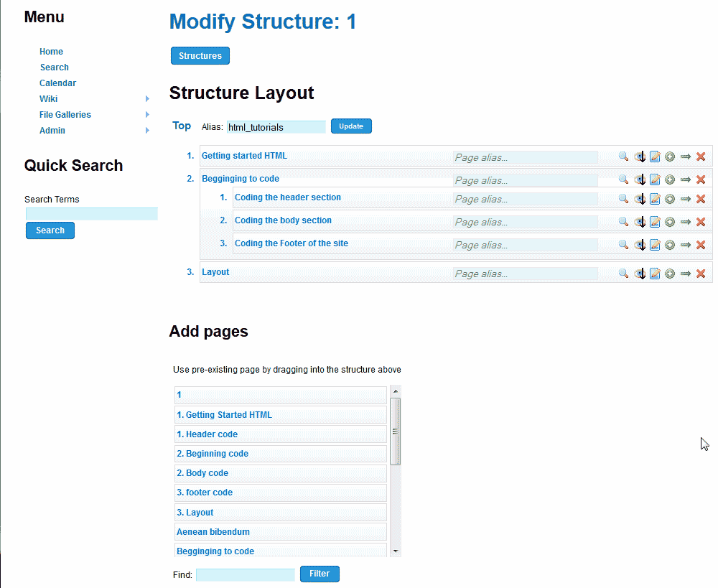
Task: Click eye watch icon on Coding the Footer row
Action: (640, 245)
